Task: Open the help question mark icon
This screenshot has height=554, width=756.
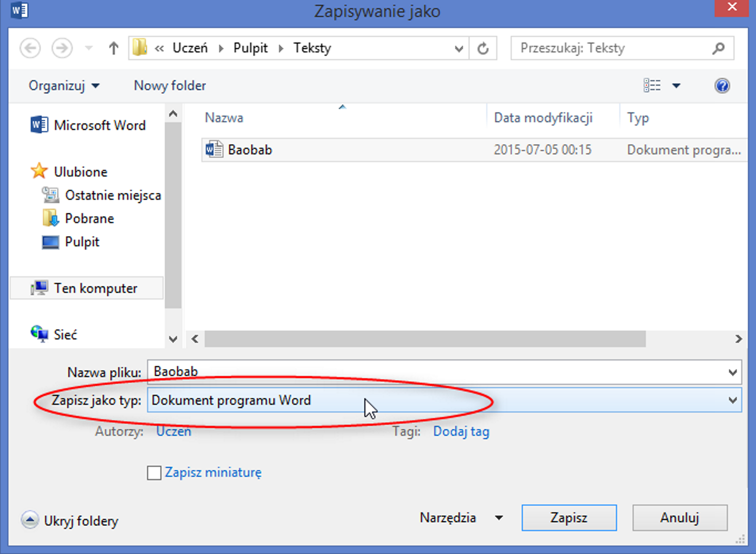Action: tap(722, 85)
